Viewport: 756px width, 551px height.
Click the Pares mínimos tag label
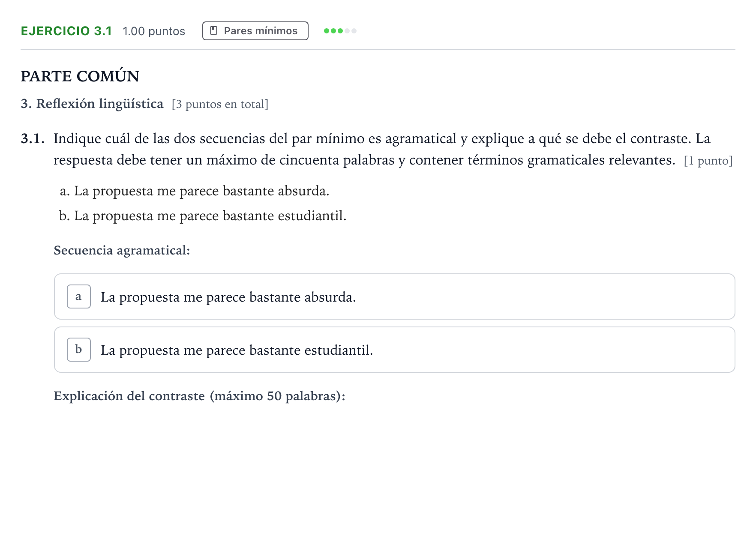[x=261, y=31]
